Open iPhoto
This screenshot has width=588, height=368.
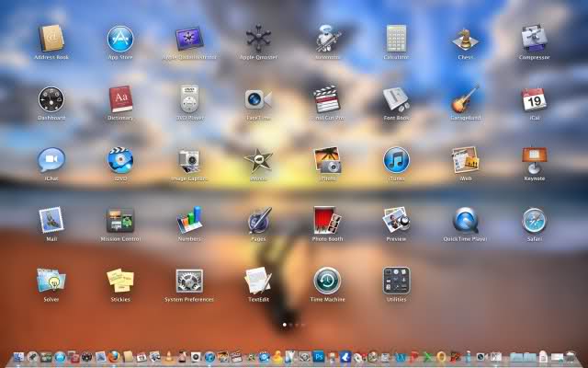point(327,160)
